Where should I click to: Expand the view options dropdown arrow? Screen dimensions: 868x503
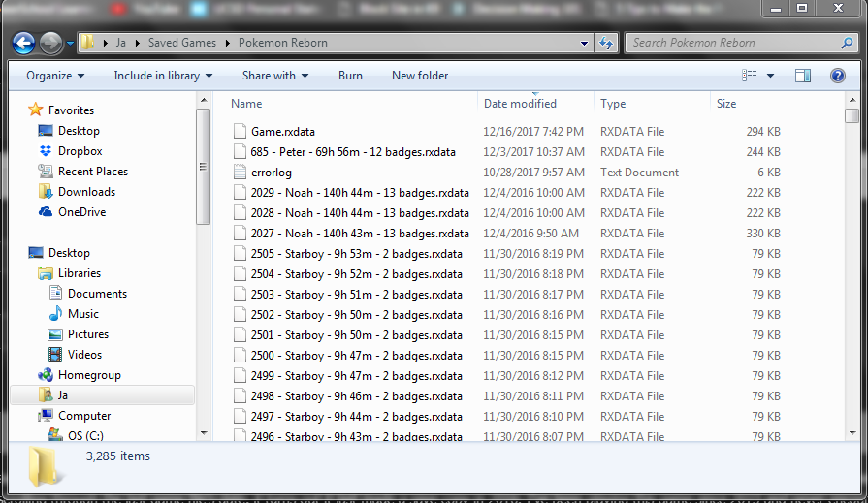pyautogui.click(x=771, y=76)
